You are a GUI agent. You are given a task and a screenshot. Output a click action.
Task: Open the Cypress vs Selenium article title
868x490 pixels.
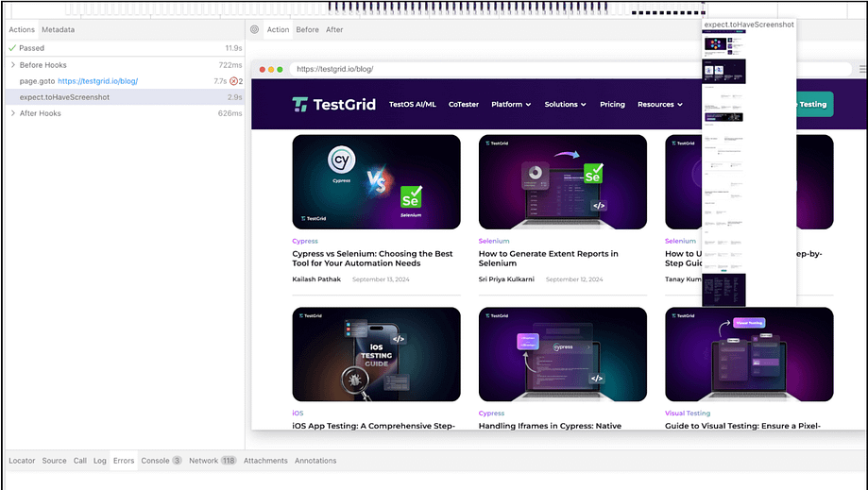coord(372,259)
